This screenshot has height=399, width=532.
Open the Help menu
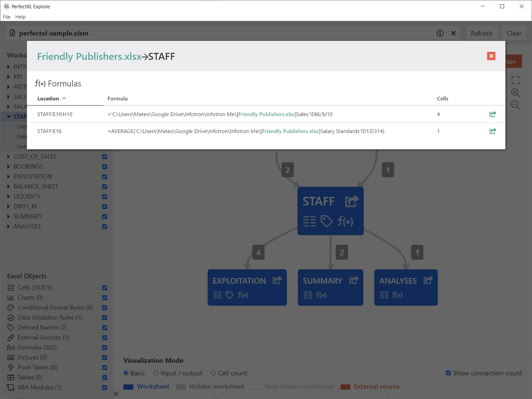pos(20,17)
